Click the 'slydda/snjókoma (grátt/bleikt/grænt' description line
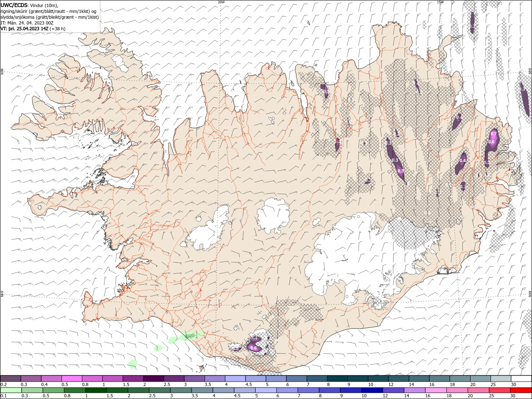 (x=50, y=17)
